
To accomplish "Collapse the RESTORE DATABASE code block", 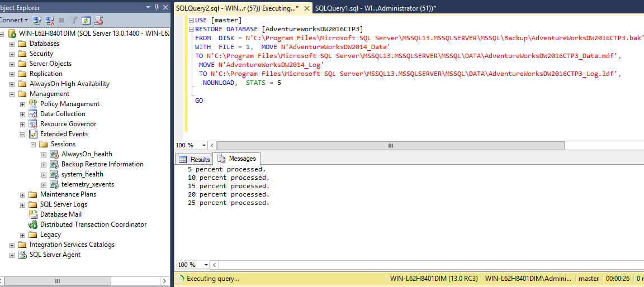I will click(191, 30).
